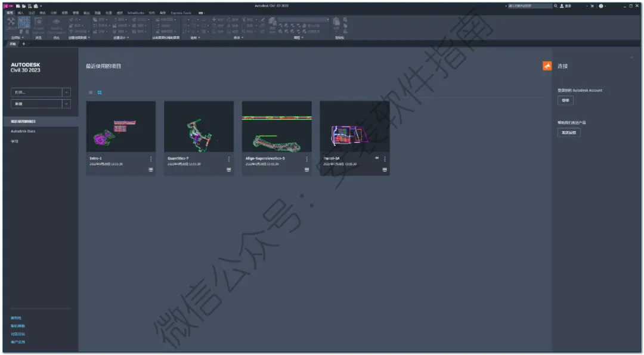The height and width of the screenshot is (355, 644).
Task: Click the pin icon on Parcel-3A card
Action: [x=377, y=158]
